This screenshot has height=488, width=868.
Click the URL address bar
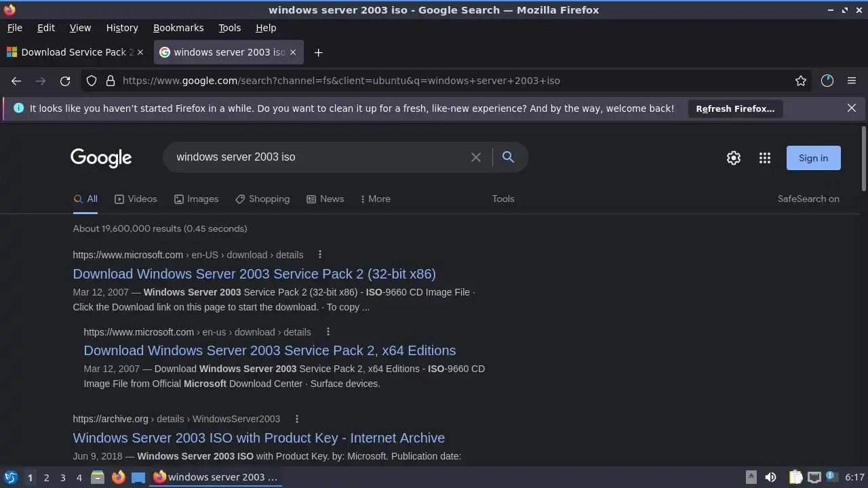pyautogui.click(x=448, y=81)
